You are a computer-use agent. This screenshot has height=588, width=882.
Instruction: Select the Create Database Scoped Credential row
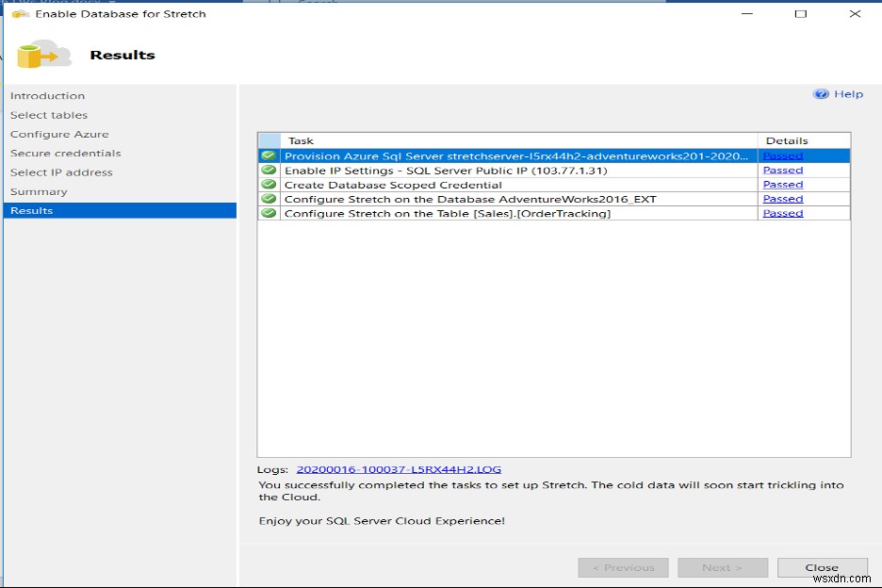554,185
